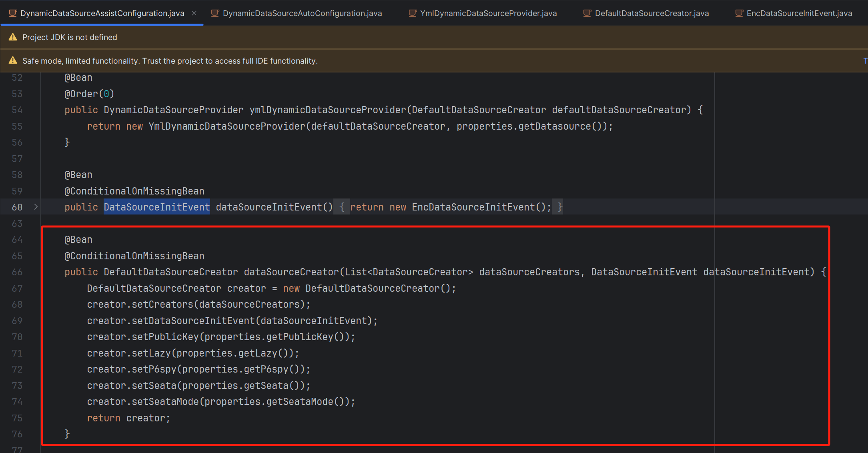The width and height of the screenshot is (868, 453).
Task: Click the Project JDK is not defined banner text
Action: point(70,37)
